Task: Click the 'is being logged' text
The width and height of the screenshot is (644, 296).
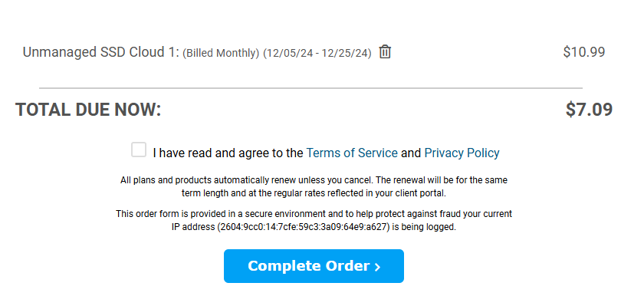Action: pyautogui.click(x=424, y=227)
